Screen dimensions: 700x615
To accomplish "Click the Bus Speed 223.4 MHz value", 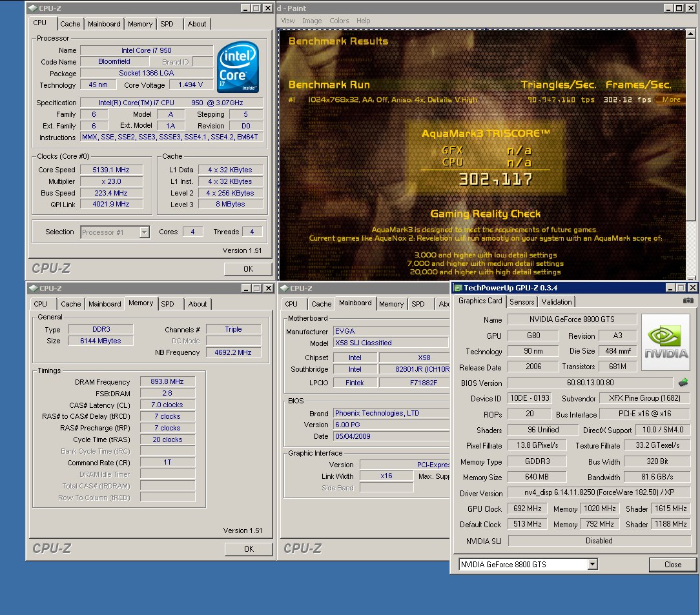I will point(111,193).
